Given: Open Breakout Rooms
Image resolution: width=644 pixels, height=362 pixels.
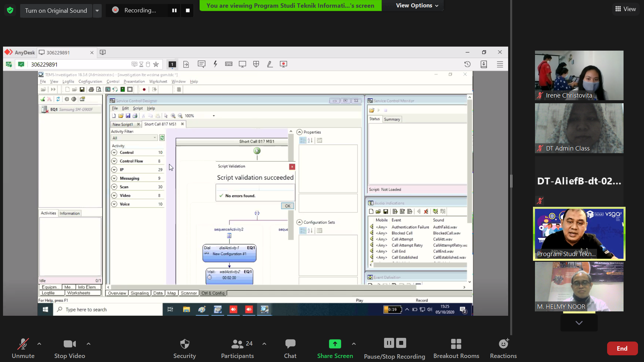Looking at the screenshot, I should point(456,344).
